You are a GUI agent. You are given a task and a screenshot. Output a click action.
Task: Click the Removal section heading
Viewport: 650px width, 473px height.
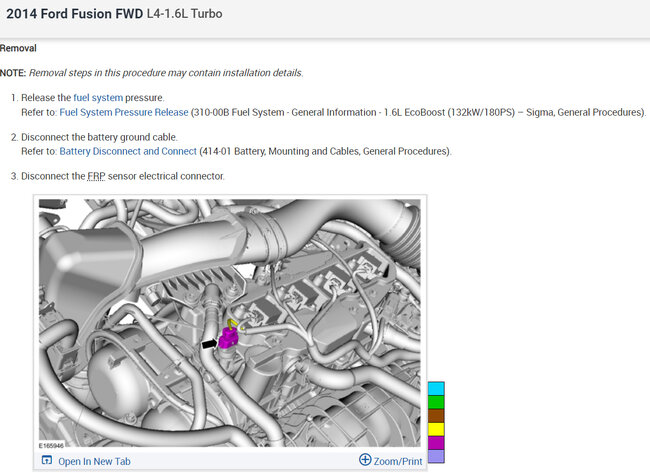coord(18,47)
